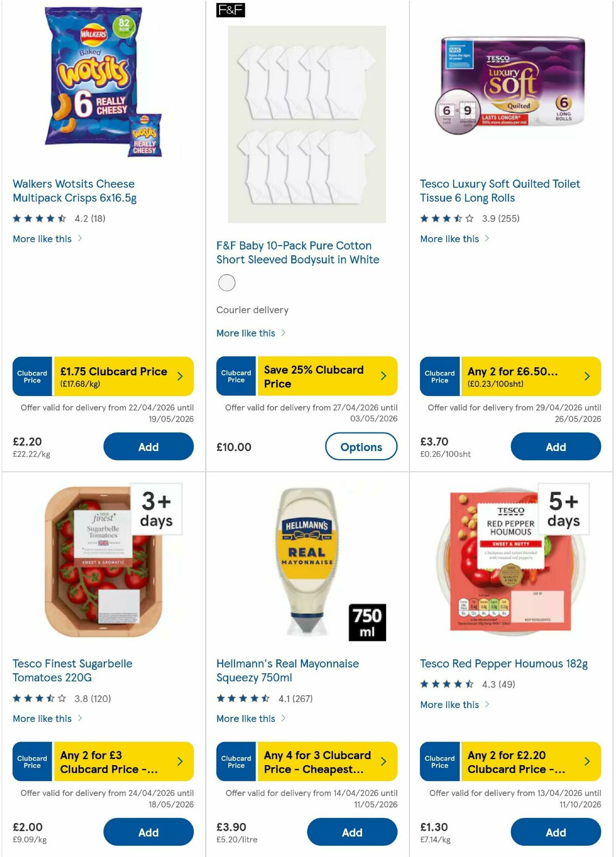Click the star rating for Sugarbelle Tomatoes
This screenshot has width=616, height=857.
click(x=38, y=698)
